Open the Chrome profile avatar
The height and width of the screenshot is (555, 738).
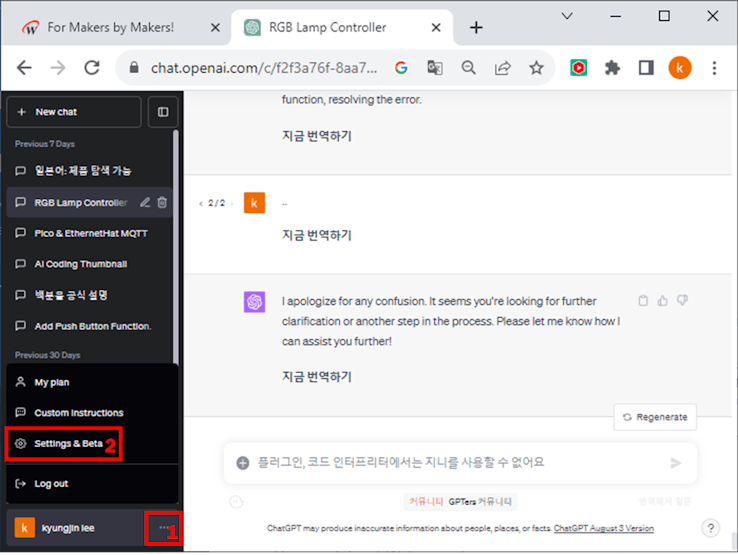point(680,68)
